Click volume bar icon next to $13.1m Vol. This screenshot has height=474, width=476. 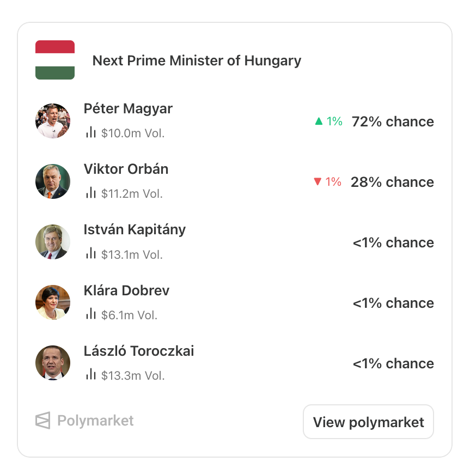(x=90, y=253)
